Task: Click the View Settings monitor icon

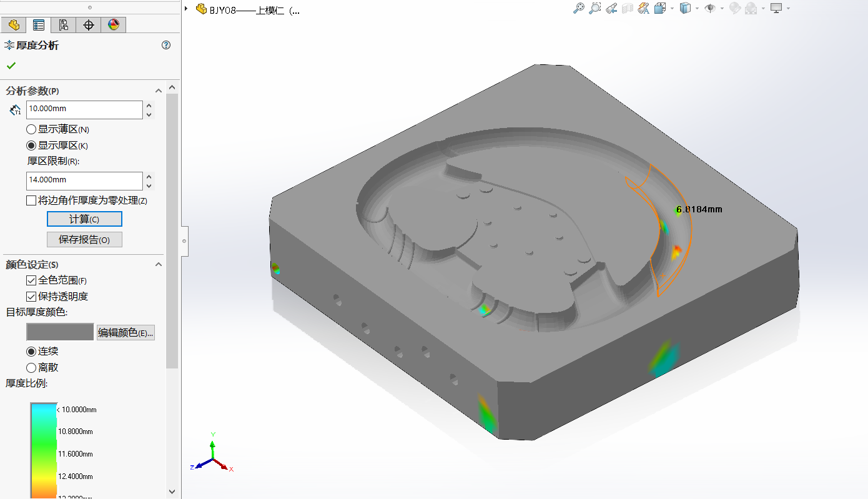Action: click(776, 8)
